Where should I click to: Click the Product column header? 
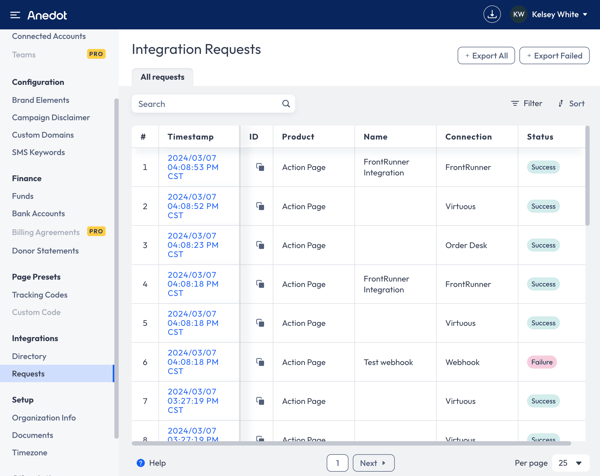tap(298, 137)
